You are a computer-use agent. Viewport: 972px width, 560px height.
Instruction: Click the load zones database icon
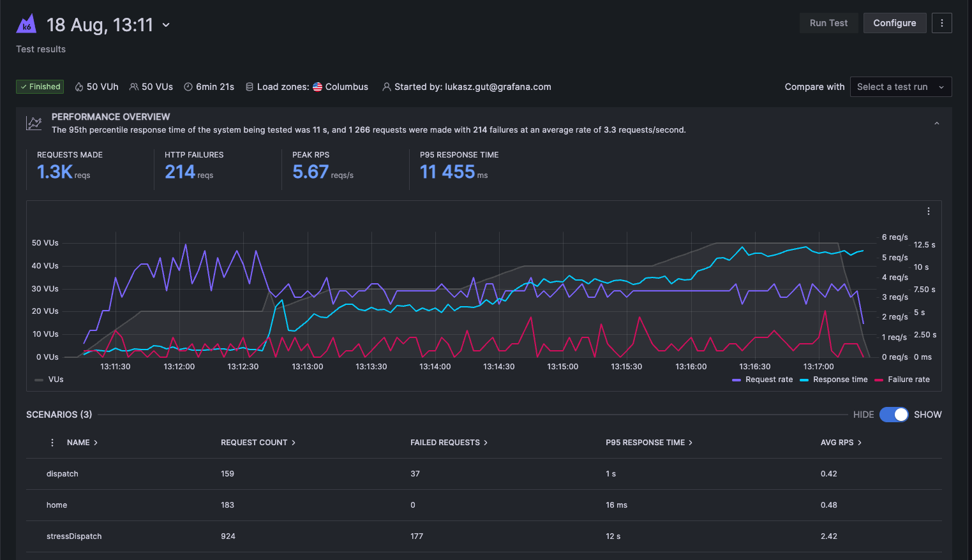250,87
